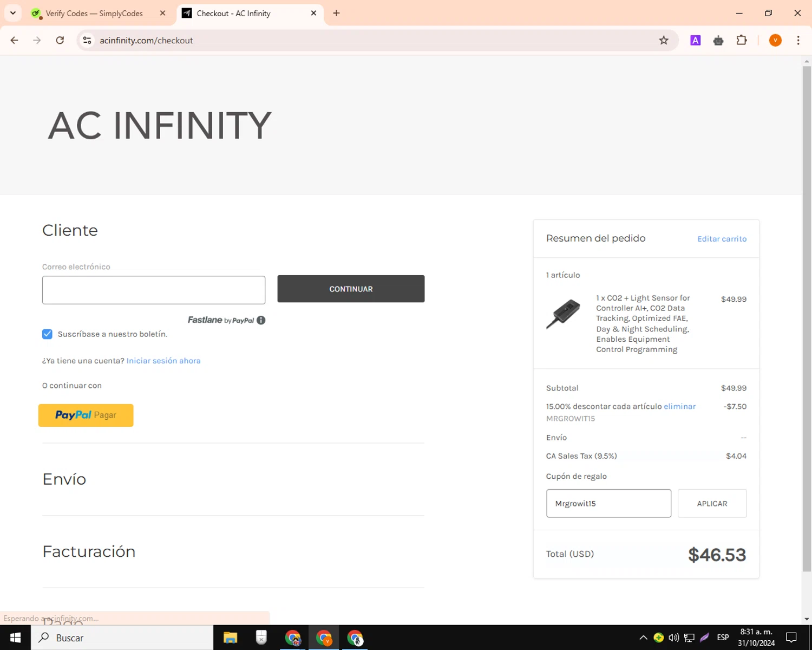
Task: Click the APLICAR coupon button
Action: tap(712, 503)
